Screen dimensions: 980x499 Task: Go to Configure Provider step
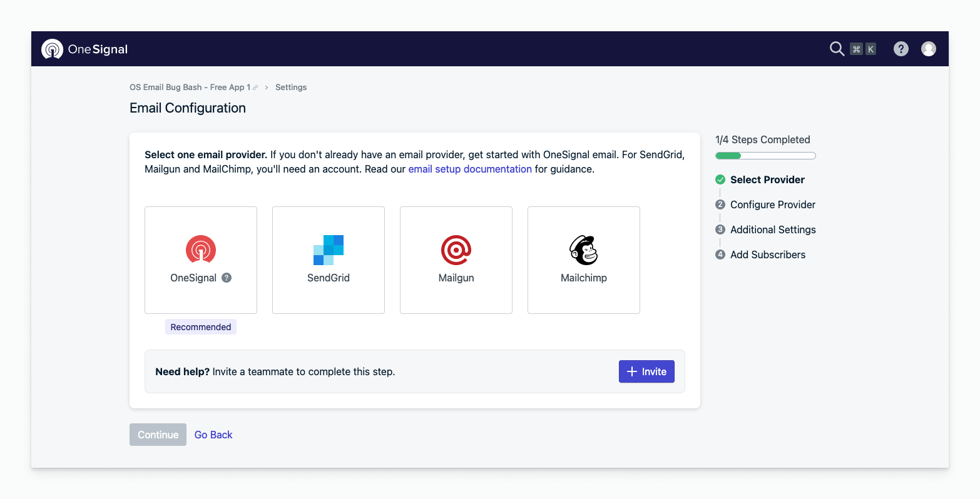[x=773, y=204]
